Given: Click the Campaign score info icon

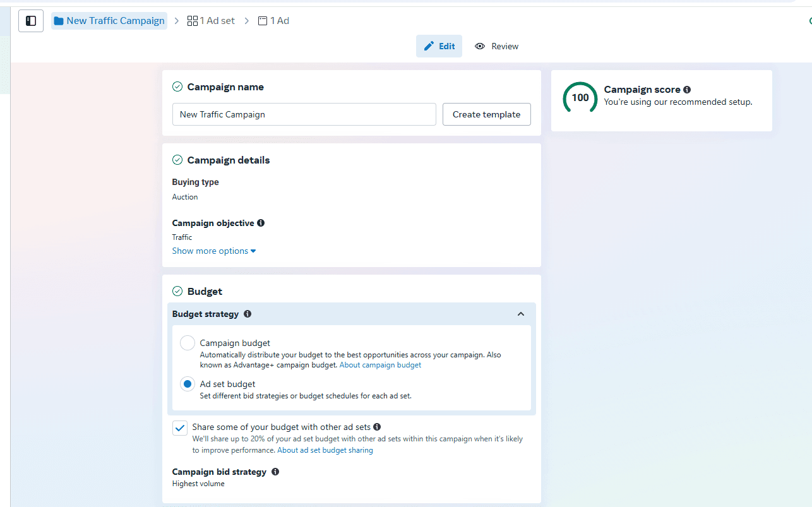Looking at the screenshot, I should click(x=686, y=90).
